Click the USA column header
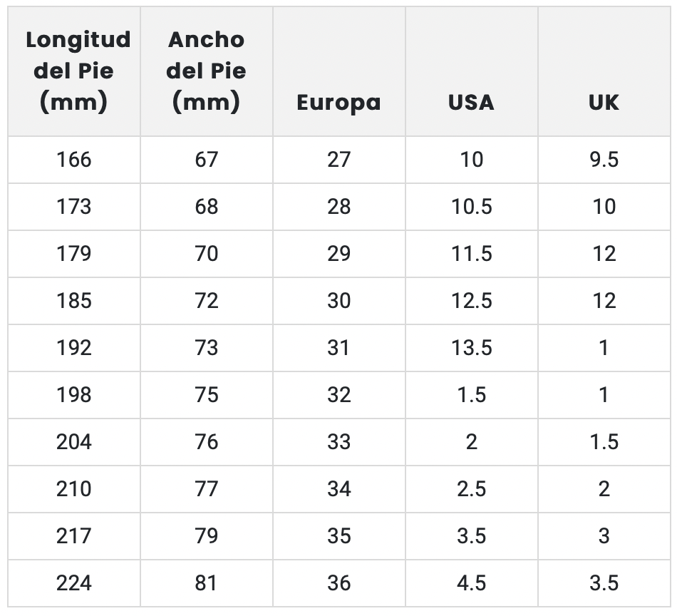The height and width of the screenshot is (616, 677). [x=471, y=102]
